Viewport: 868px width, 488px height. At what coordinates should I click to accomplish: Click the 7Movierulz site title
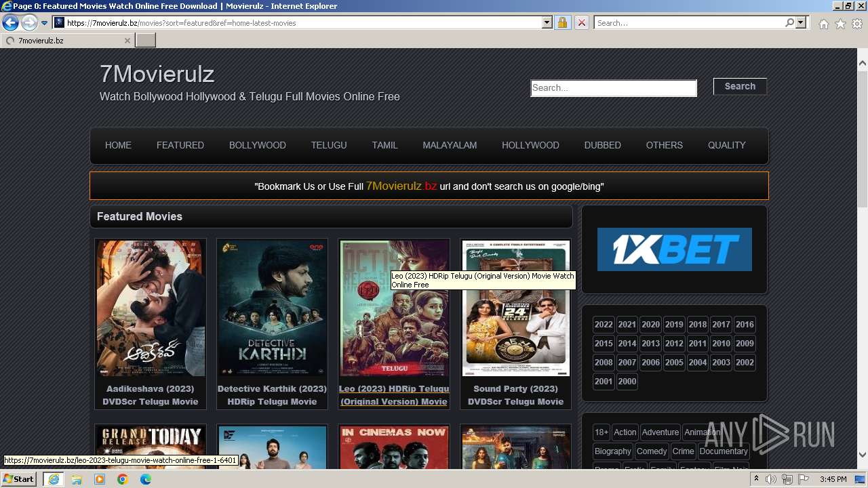(157, 73)
